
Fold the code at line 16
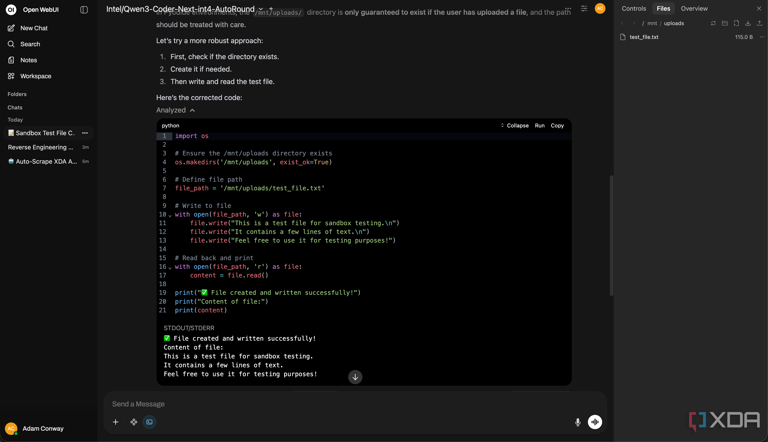pyautogui.click(x=170, y=267)
